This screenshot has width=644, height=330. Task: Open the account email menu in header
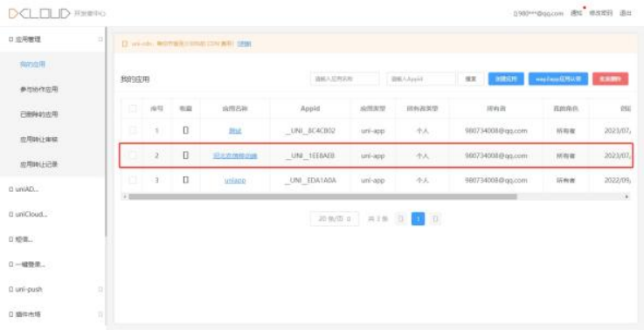[538, 13]
